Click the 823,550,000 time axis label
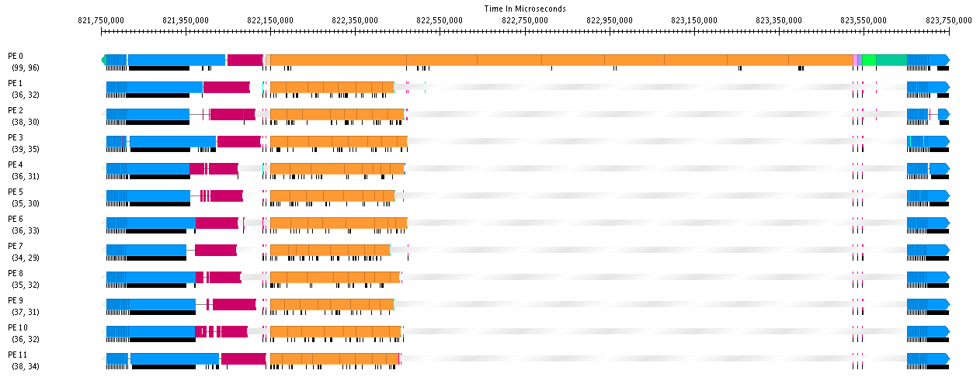The height and width of the screenshot is (391, 980). tap(864, 20)
